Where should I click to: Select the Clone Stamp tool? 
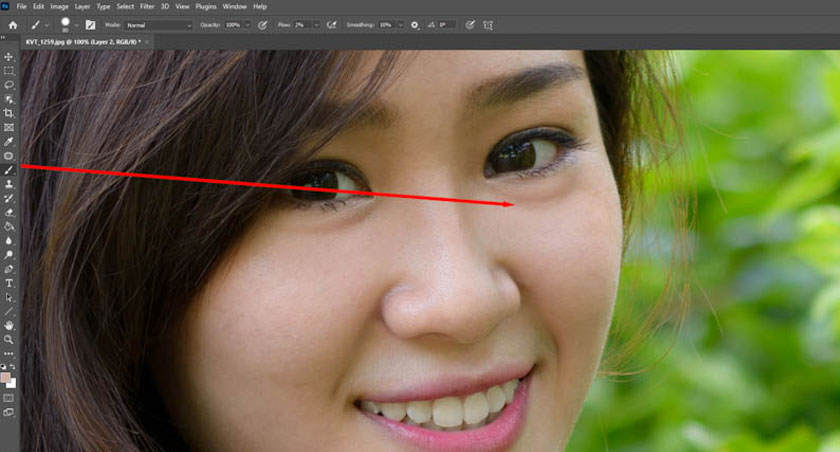click(x=9, y=184)
